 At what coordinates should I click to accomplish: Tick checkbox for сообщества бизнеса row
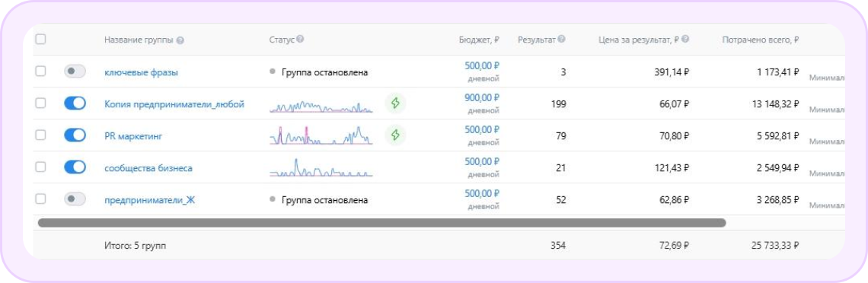40,167
